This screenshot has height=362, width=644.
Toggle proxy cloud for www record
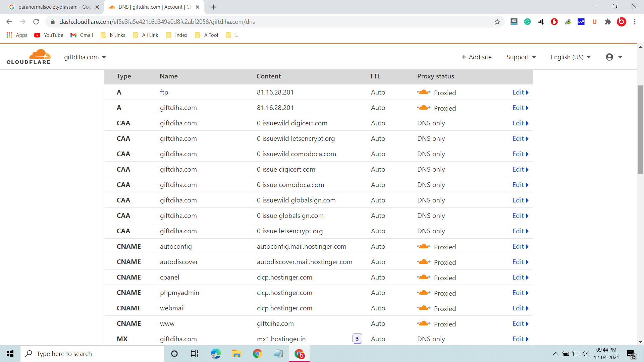click(x=424, y=323)
